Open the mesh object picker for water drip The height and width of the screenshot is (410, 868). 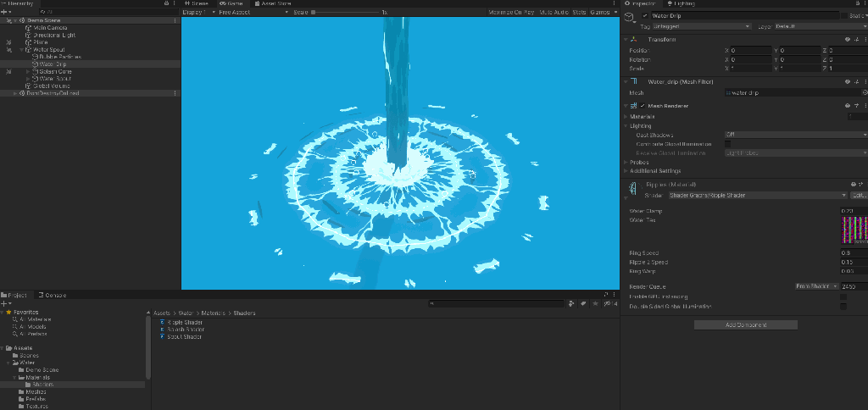pyautogui.click(x=864, y=92)
